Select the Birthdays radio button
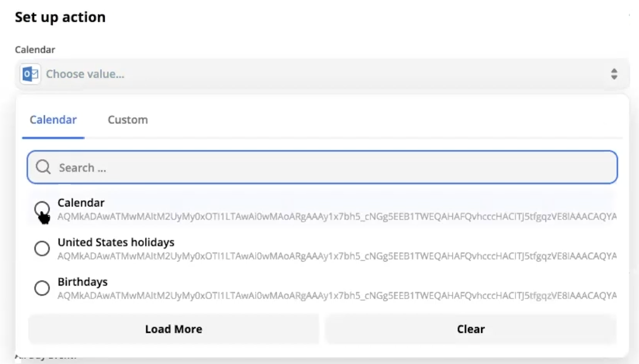The image size is (639, 364). [x=42, y=288]
